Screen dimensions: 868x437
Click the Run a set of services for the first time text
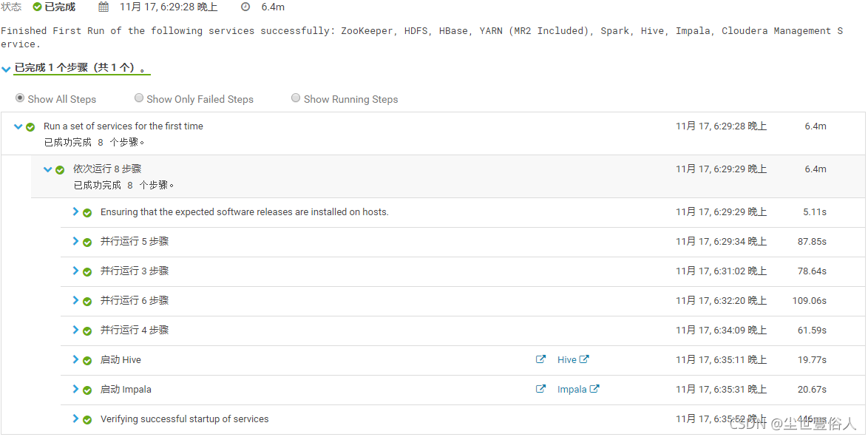(123, 126)
